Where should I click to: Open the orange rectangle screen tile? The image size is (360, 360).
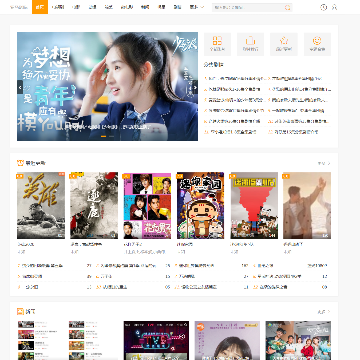pos(250,44)
